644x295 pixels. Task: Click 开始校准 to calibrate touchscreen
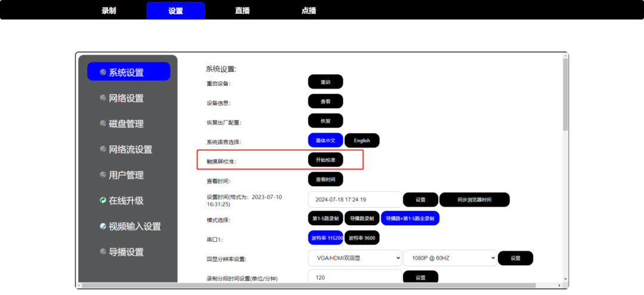[326, 160]
